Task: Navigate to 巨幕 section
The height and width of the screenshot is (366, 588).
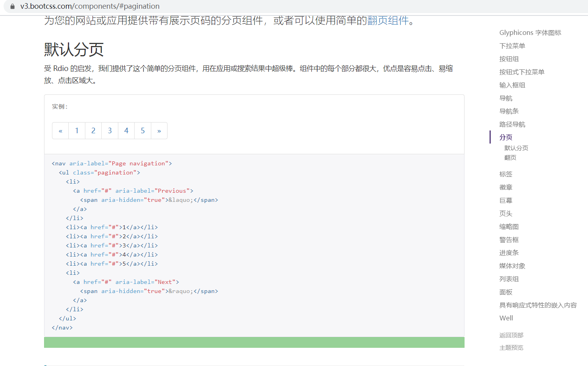Action: coord(506,200)
